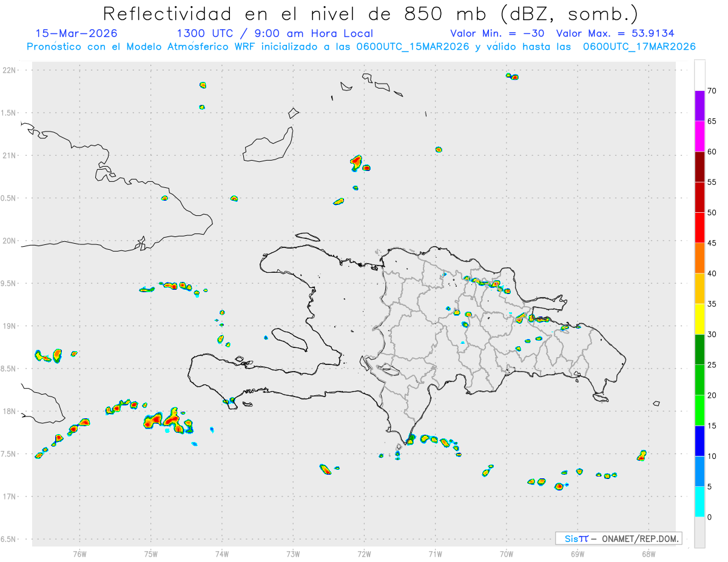The image size is (728, 562).
Task: Click the longitude axis label "75W"
Action: [x=151, y=554]
